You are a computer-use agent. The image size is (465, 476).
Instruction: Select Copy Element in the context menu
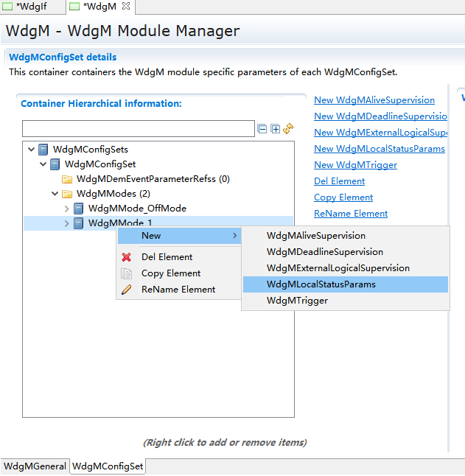point(171,273)
